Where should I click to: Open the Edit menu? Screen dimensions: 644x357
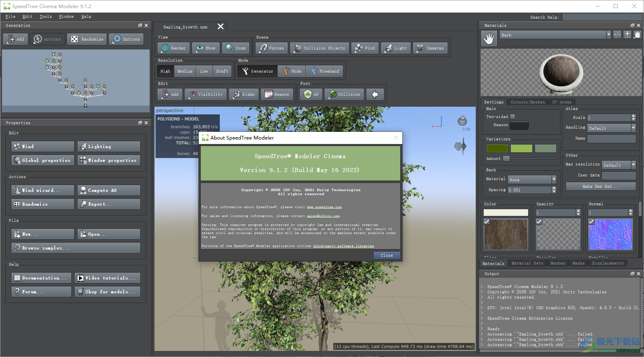coord(27,17)
